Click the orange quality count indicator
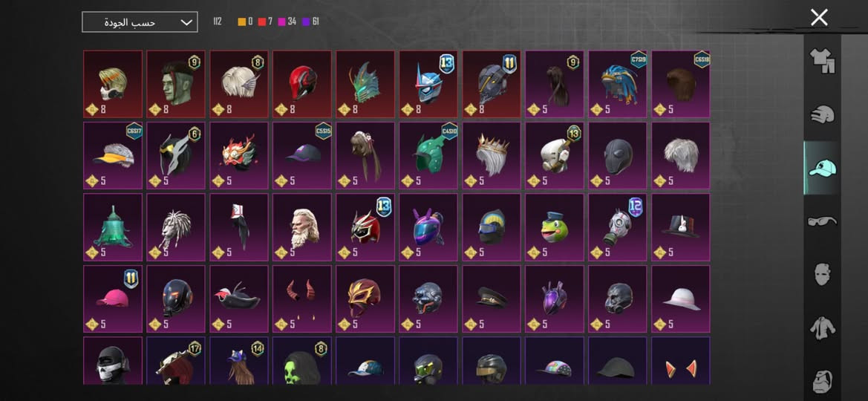Screen dimensions: 868x401 pyautogui.click(x=245, y=22)
